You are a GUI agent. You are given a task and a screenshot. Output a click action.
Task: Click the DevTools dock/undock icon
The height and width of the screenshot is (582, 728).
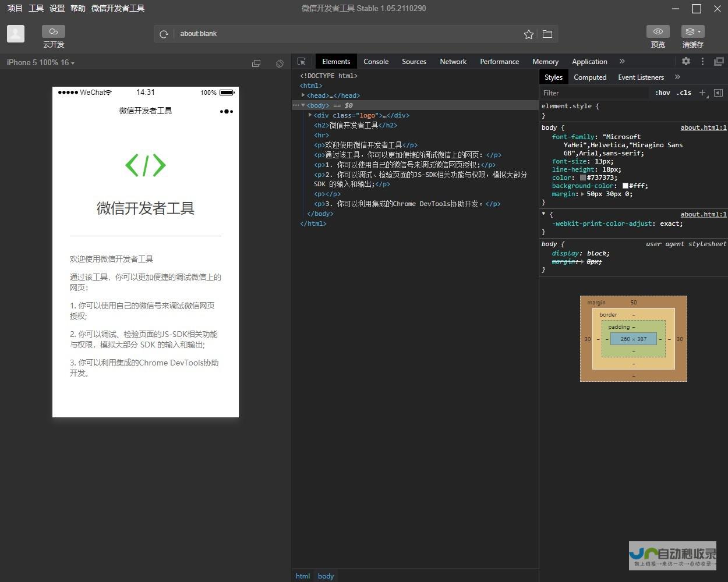pyautogui.click(x=719, y=61)
